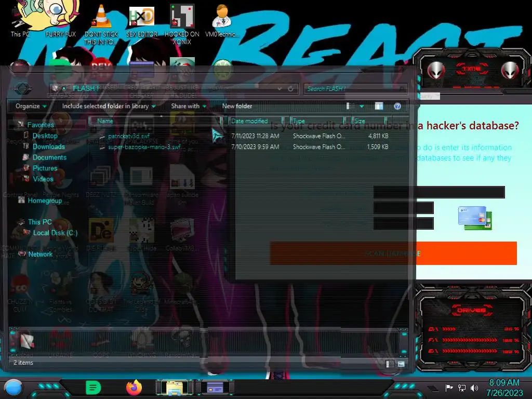Click the change view icon in Explorer toolbar
Viewport: 532px width, 399px height.
click(350, 106)
